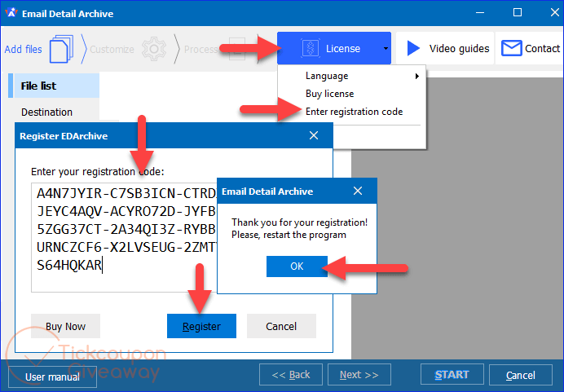
Task: Click the Customize gear icon
Action: (x=154, y=49)
